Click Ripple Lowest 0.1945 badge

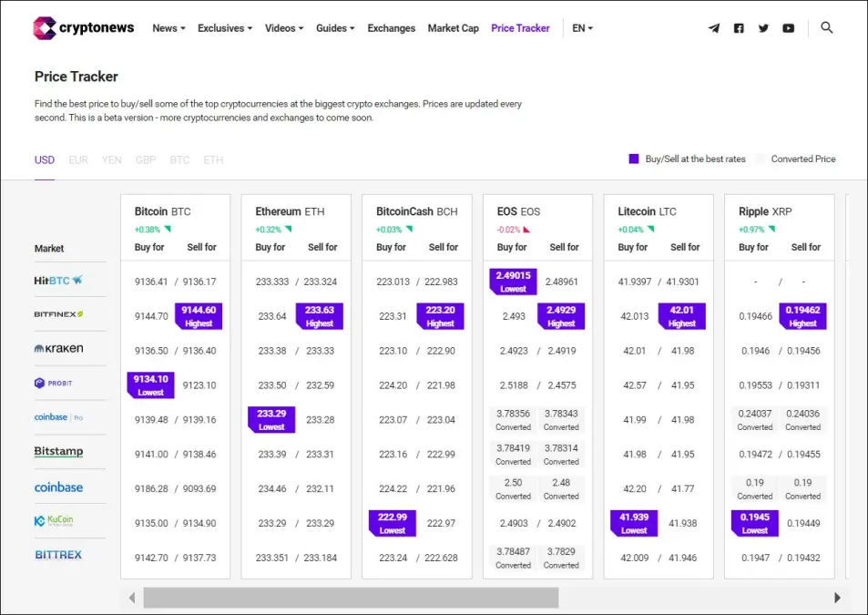click(754, 523)
